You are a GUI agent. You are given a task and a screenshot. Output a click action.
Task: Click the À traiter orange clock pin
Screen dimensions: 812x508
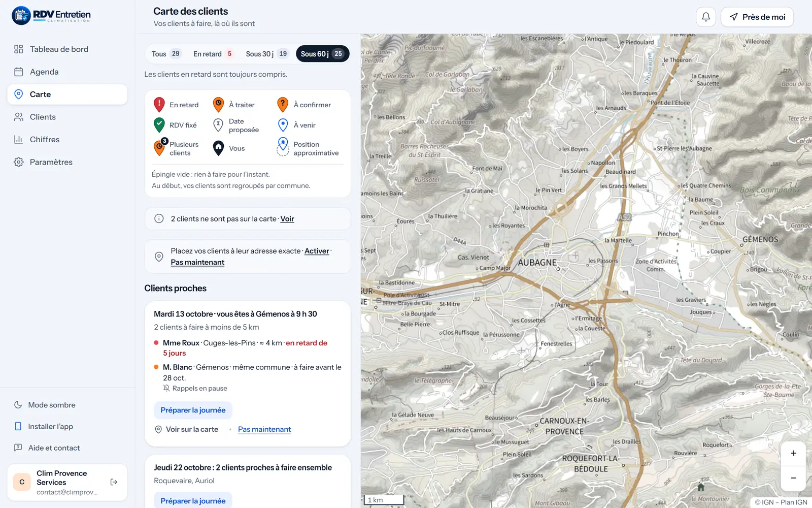(x=218, y=105)
